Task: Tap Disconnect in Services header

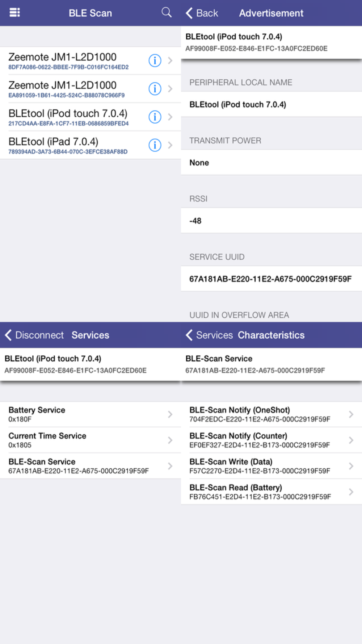Action: 34,335
